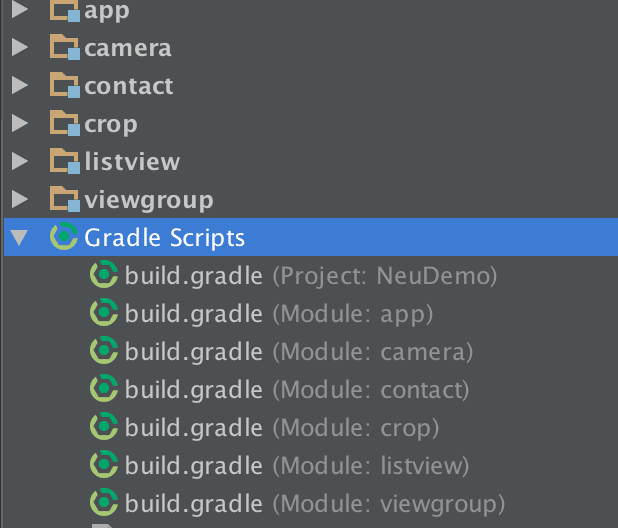Click the listview module folder icon
618x528 pixels.
coord(64,161)
